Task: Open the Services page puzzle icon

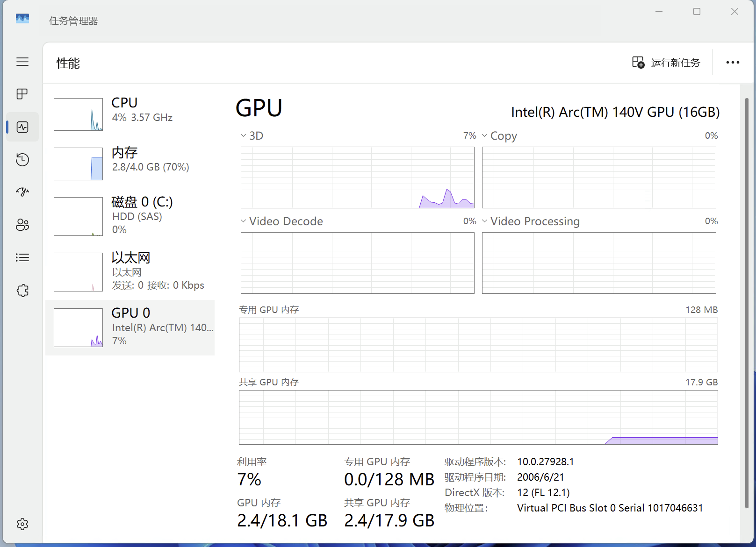Action: tap(22, 291)
